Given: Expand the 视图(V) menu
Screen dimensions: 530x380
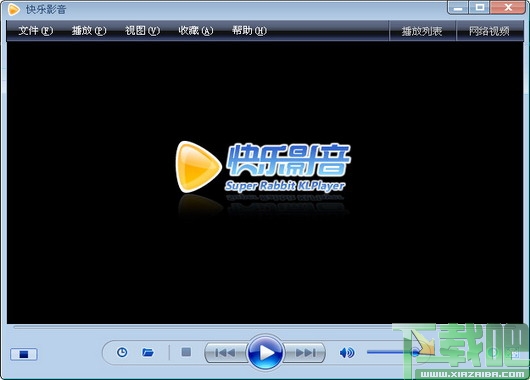Looking at the screenshot, I should (142, 31).
